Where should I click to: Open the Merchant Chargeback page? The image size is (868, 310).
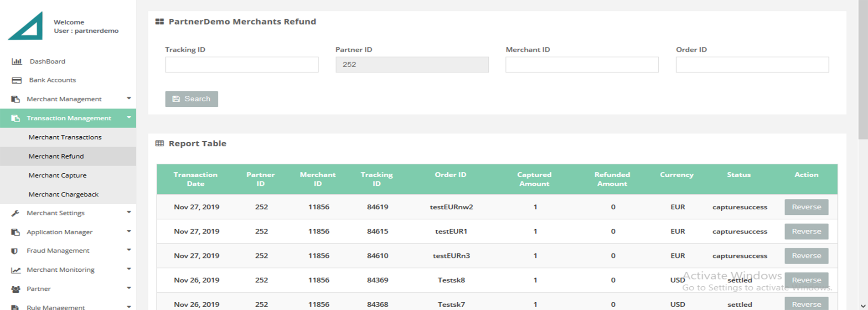pos(63,195)
